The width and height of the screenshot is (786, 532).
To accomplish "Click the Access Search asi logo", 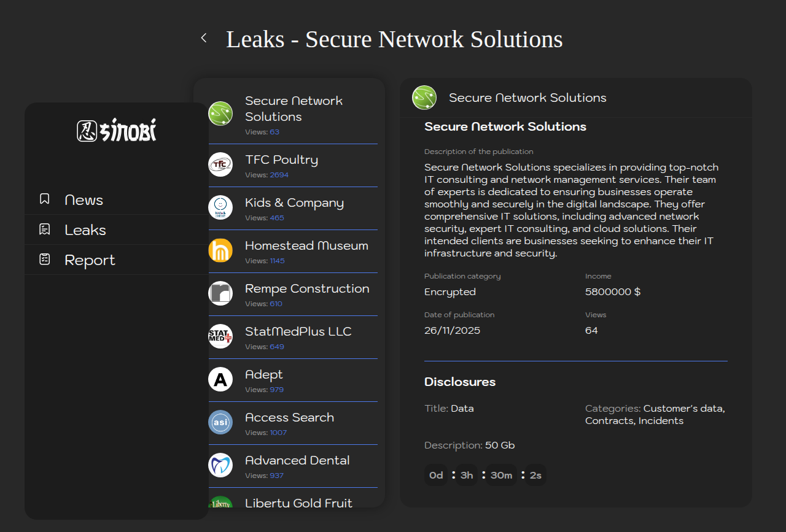I will [x=220, y=422].
